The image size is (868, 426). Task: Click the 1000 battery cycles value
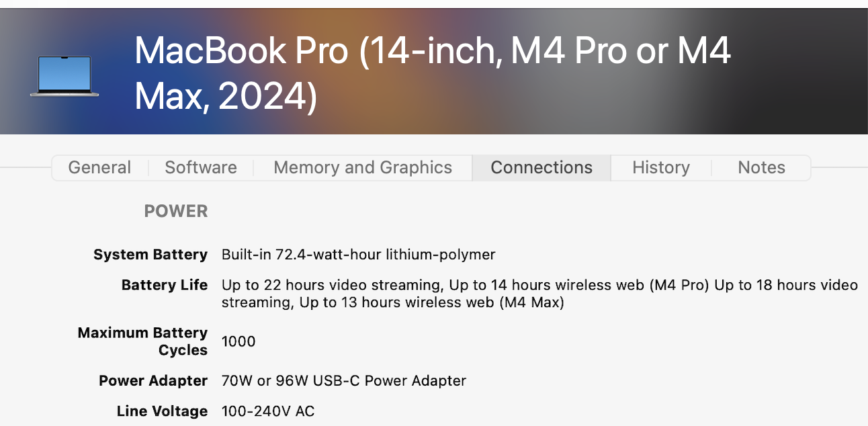click(x=238, y=341)
